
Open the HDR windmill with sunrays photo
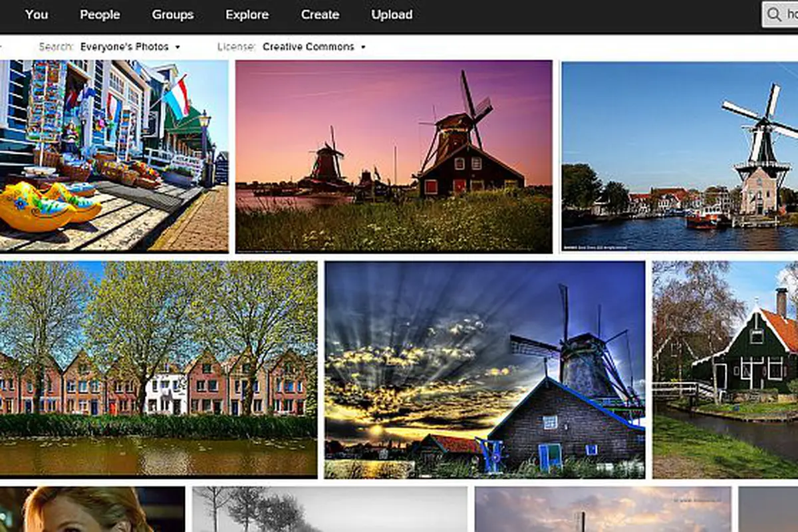[485, 370]
